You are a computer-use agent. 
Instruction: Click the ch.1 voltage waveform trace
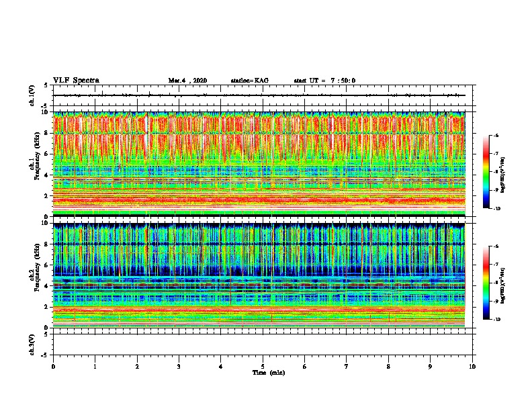tap(259, 95)
